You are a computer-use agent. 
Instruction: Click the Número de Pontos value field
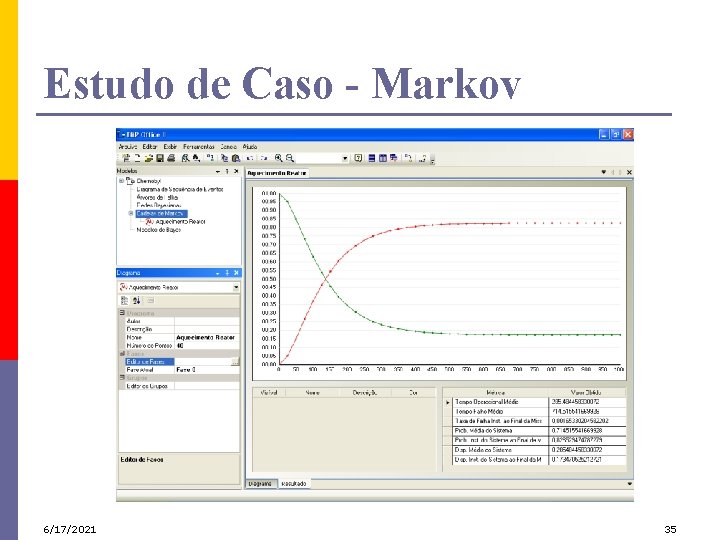point(207,345)
